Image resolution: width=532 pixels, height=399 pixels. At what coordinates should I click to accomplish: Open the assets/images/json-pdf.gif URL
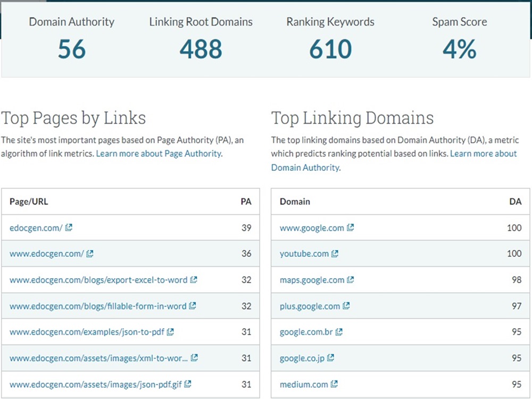point(96,385)
